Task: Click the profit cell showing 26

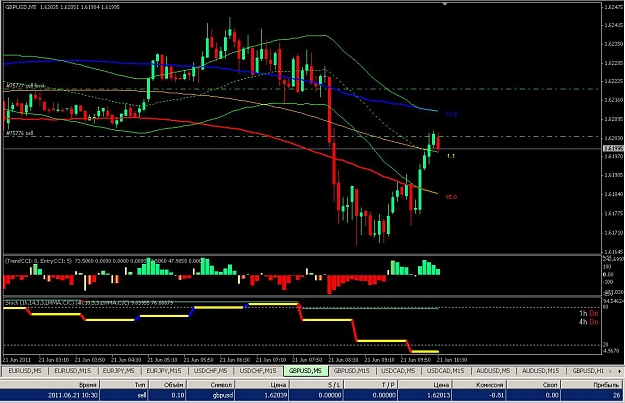Action: pos(592,395)
